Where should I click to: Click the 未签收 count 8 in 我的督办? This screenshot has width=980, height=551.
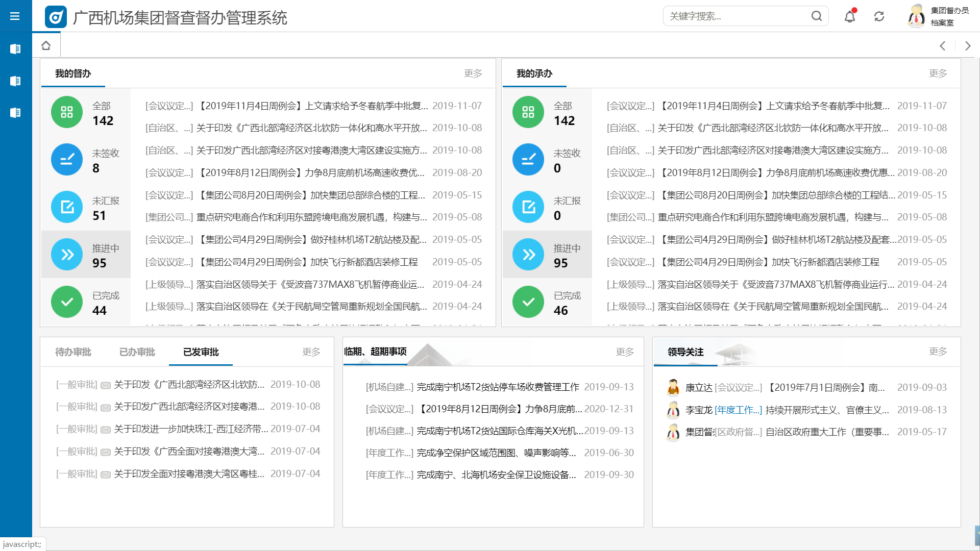pos(96,168)
